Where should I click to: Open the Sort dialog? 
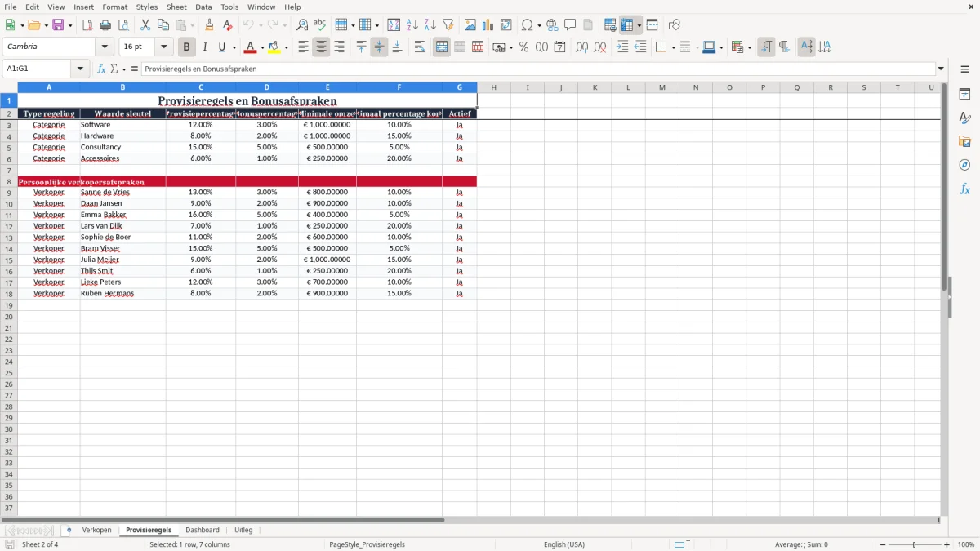394,25
